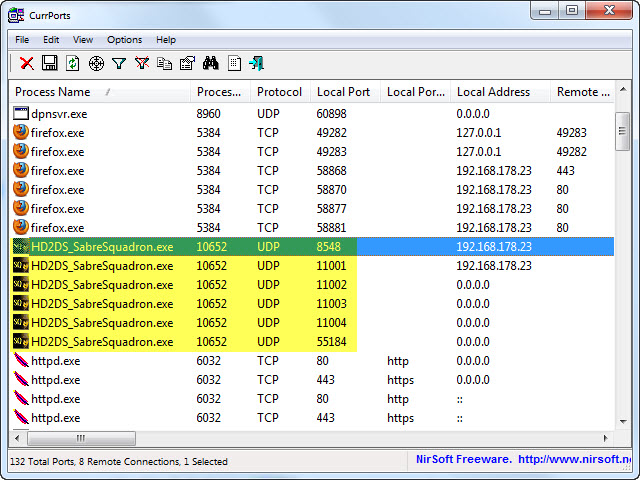
Task: Sort by Local Address column header
Action: coord(493,92)
